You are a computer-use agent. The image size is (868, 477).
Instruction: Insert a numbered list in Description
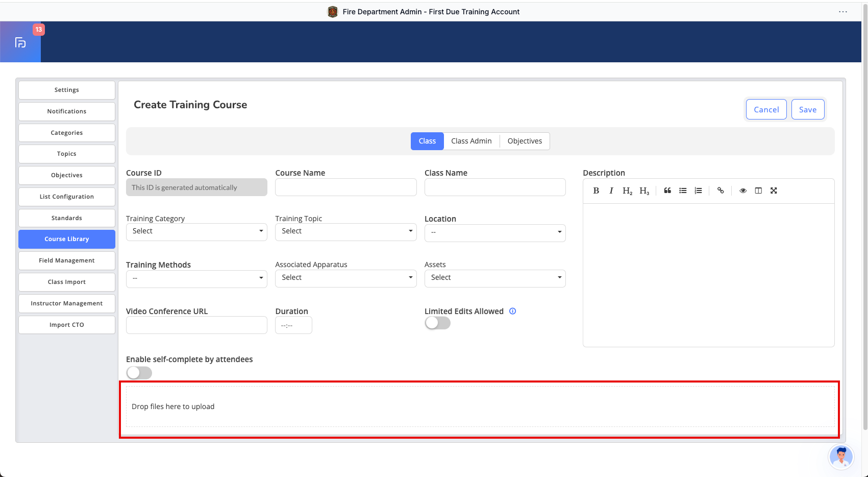tap(698, 190)
